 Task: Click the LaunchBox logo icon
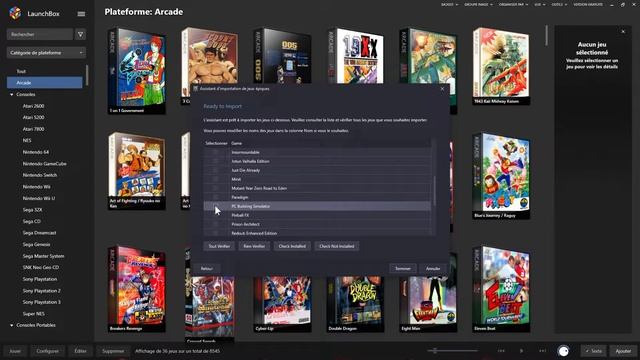click(15, 13)
